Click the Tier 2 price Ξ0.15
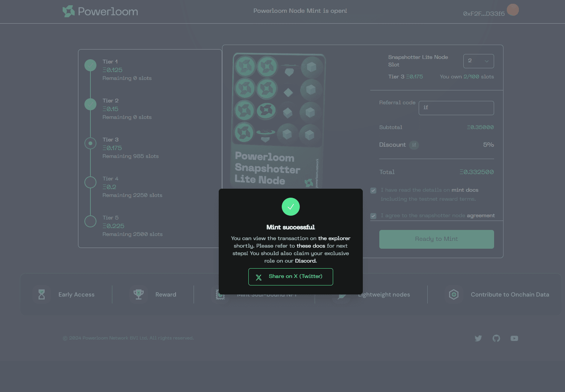 coord(110,109)
